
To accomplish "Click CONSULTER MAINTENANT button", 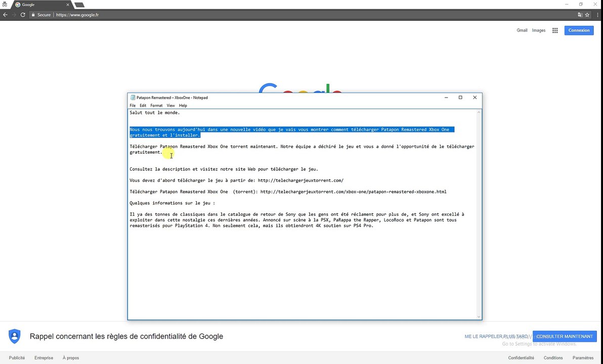I will 565,336.
